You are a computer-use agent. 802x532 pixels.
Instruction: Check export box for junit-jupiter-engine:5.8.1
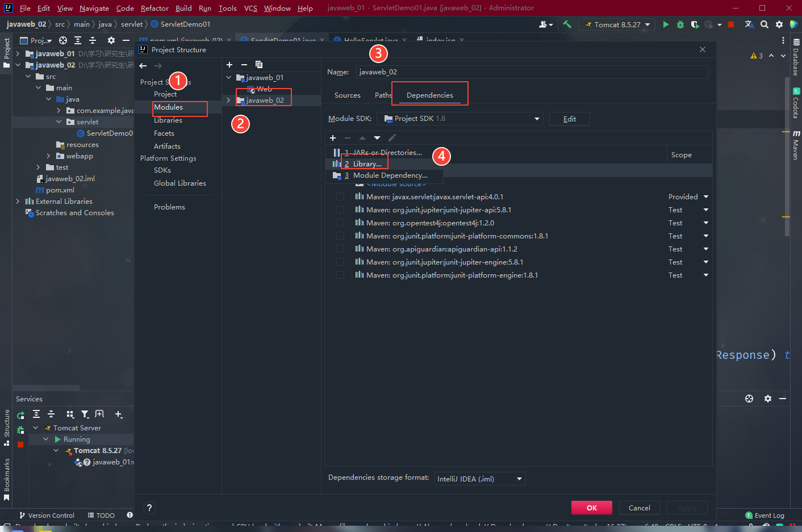tap(340, 262)
